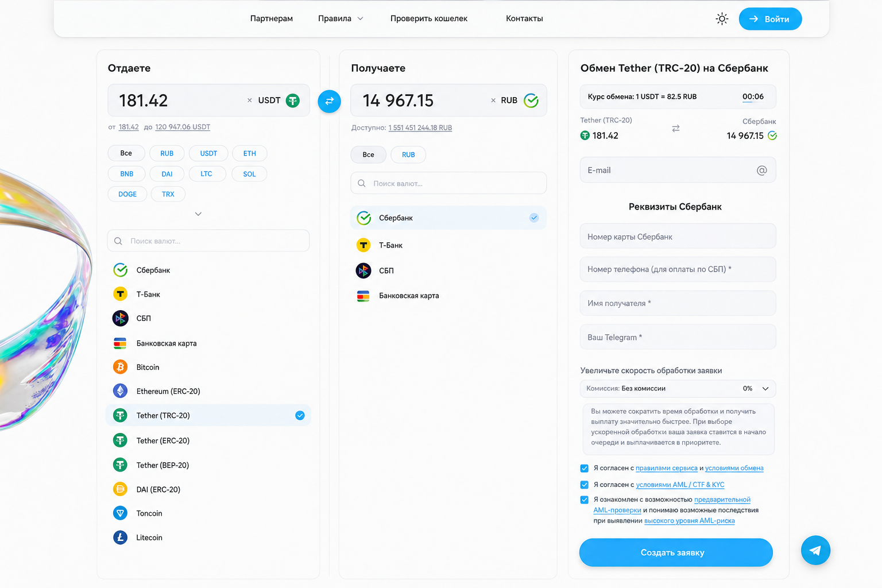Click the swap currencies arrows button
This screenshot has width=882, height=588.
pos(329,101)
